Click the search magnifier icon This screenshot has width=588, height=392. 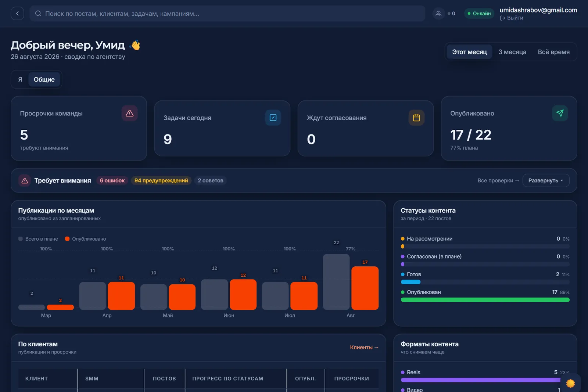pos(38,14)
